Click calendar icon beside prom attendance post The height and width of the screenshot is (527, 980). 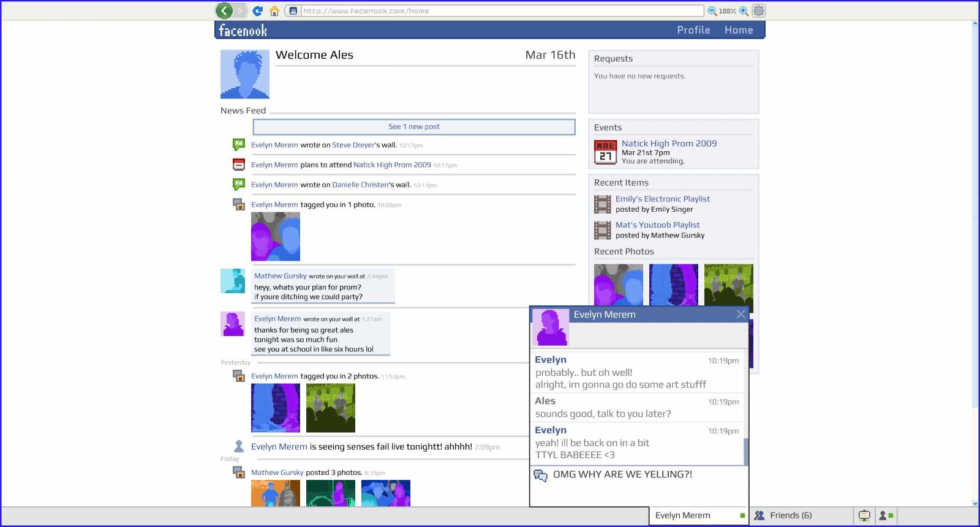[239, 165]
